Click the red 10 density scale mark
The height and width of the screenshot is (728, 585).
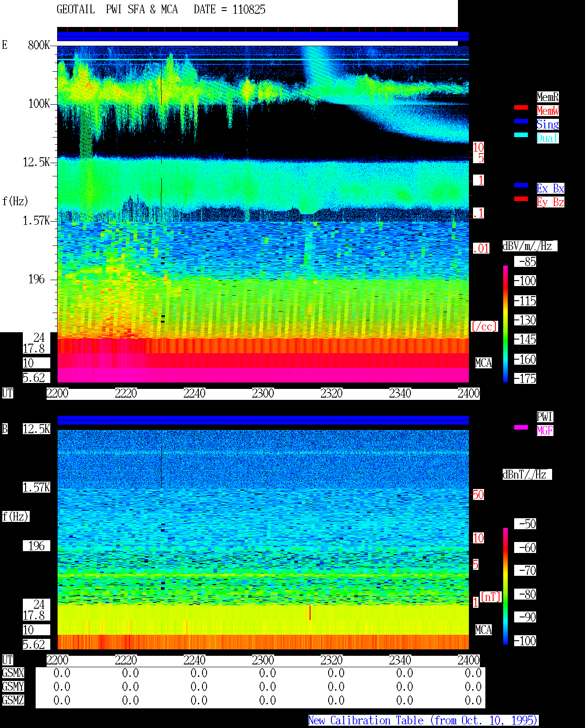[x=478, y=147]
